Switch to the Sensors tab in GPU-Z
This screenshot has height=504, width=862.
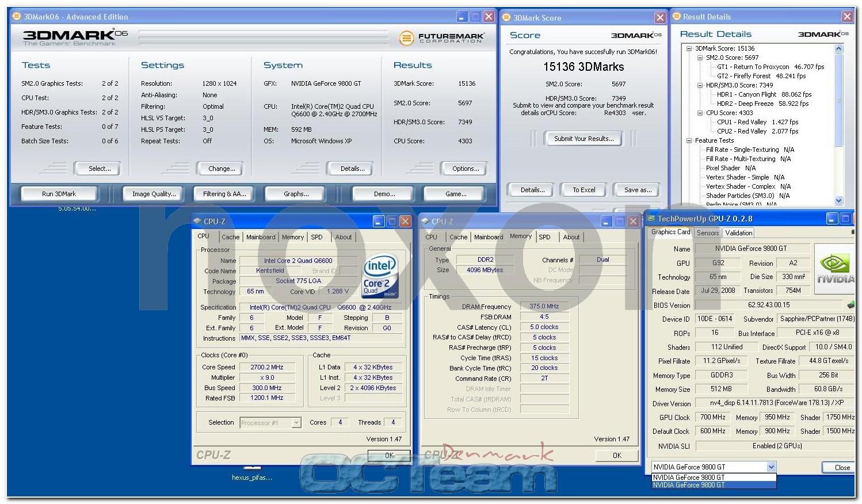(708, 233)
